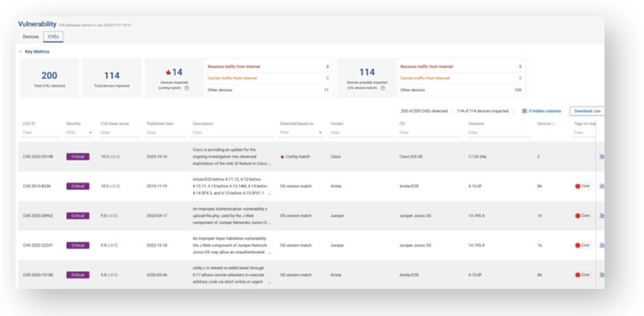644x316 pixels.
Task: Open row action icon for CVE-2015-8236
Action: click(601, 186)
